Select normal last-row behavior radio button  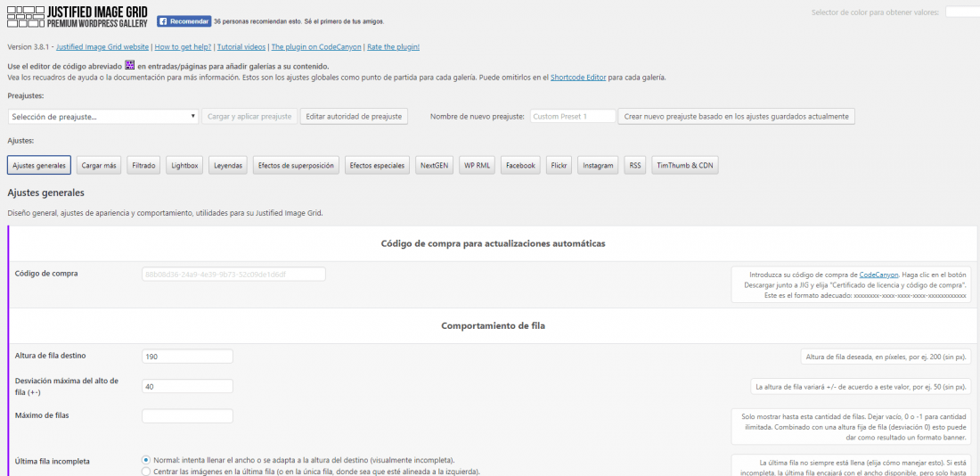[x=146, y=459]
